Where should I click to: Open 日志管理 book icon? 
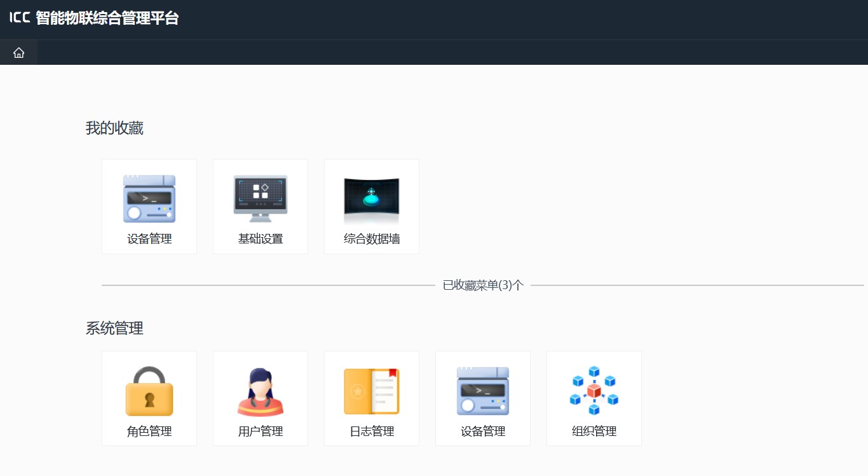pos(372,391)
